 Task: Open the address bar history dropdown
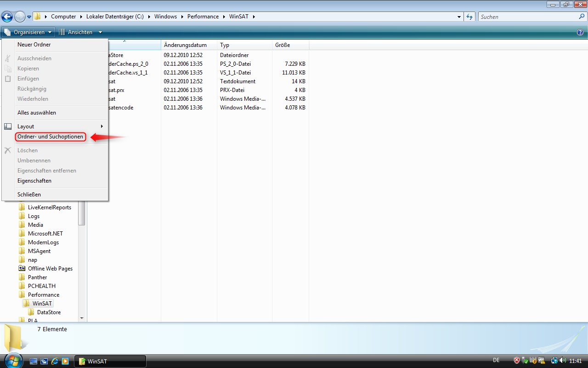458,17
